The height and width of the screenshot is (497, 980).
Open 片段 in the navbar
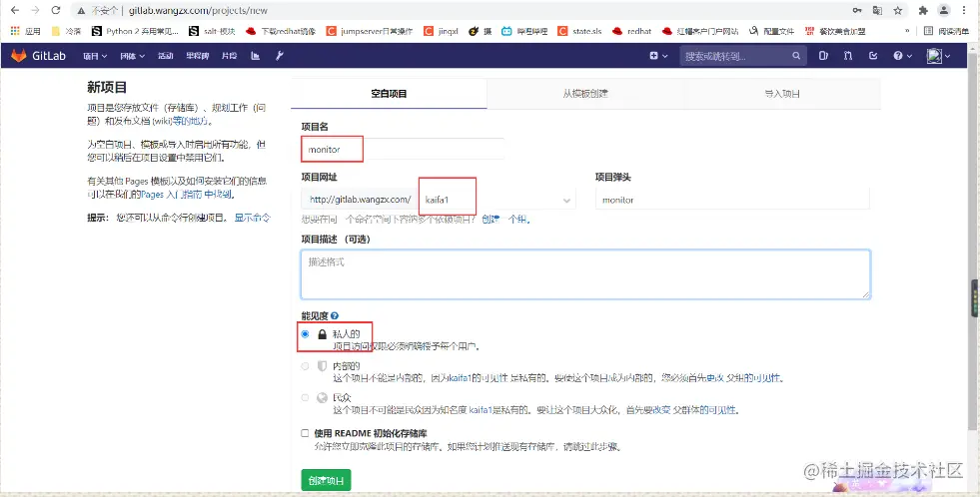[229, 56]
